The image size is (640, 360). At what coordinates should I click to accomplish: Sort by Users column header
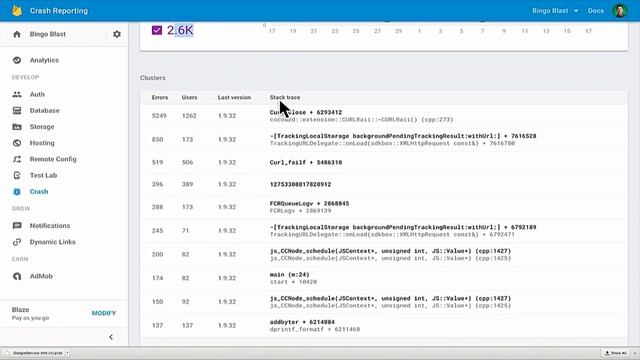[x=189, y=98]
